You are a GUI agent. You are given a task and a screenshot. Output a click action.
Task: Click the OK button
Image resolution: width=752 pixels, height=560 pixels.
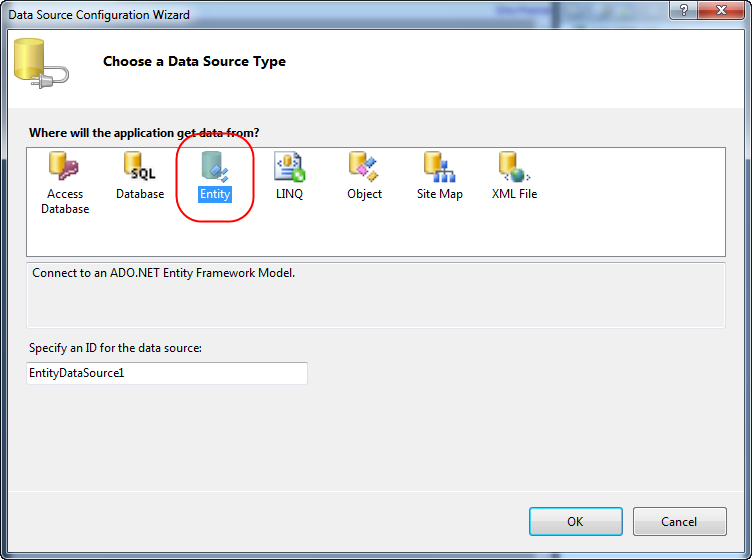[x=576, y=521]
